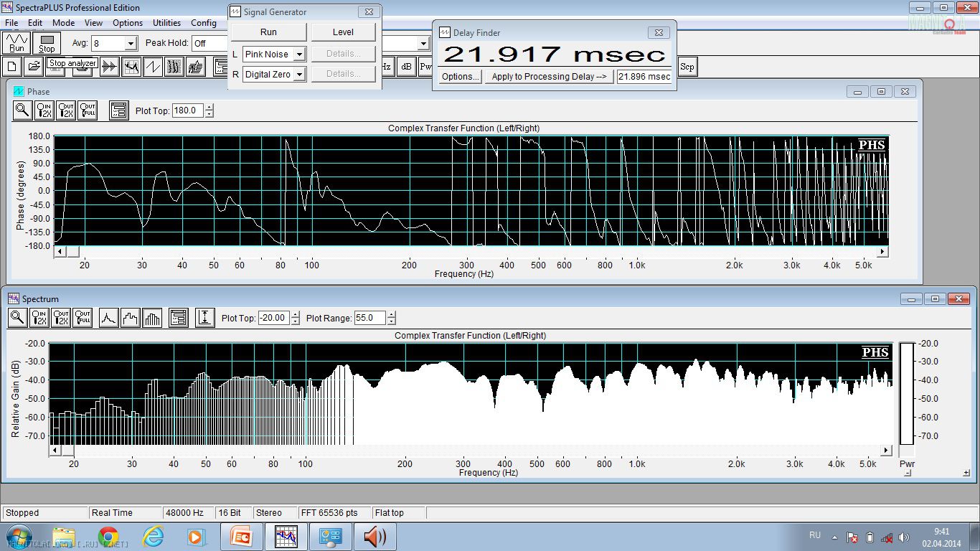Viewport: 980px width, 551px height.
Task: Open PowerPoint from the taskbar
Action: [x=242, y=537]
